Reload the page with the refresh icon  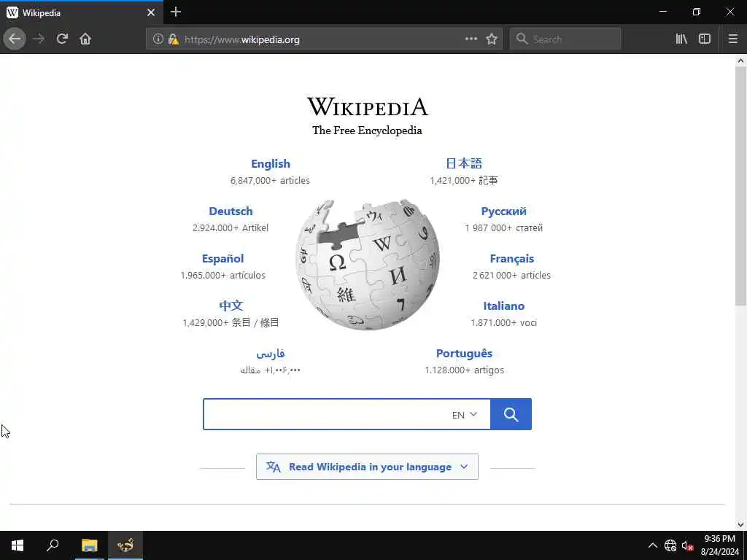pos(62,39)
